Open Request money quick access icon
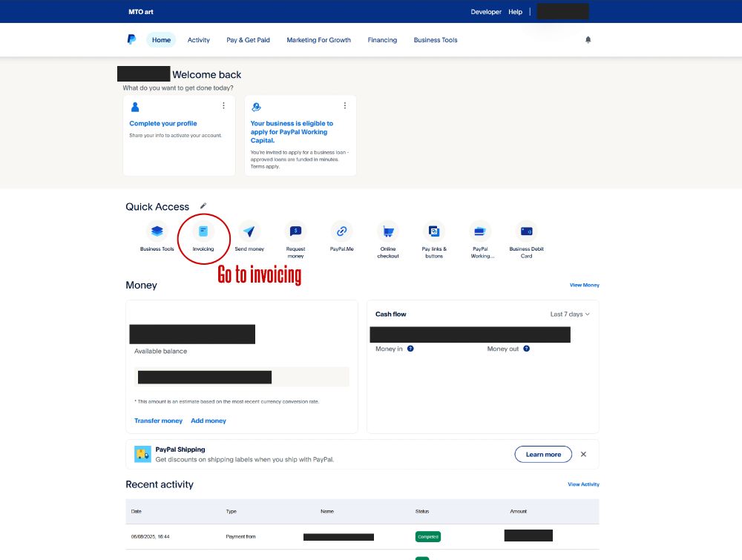This screenshot has width=742, height=560. click(x=295, y=231)
